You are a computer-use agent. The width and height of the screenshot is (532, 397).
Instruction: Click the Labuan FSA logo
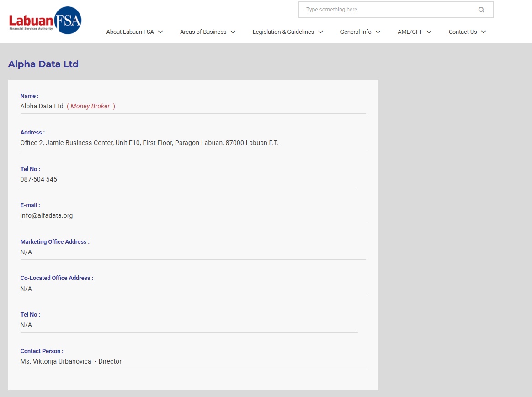coord(45,21)
